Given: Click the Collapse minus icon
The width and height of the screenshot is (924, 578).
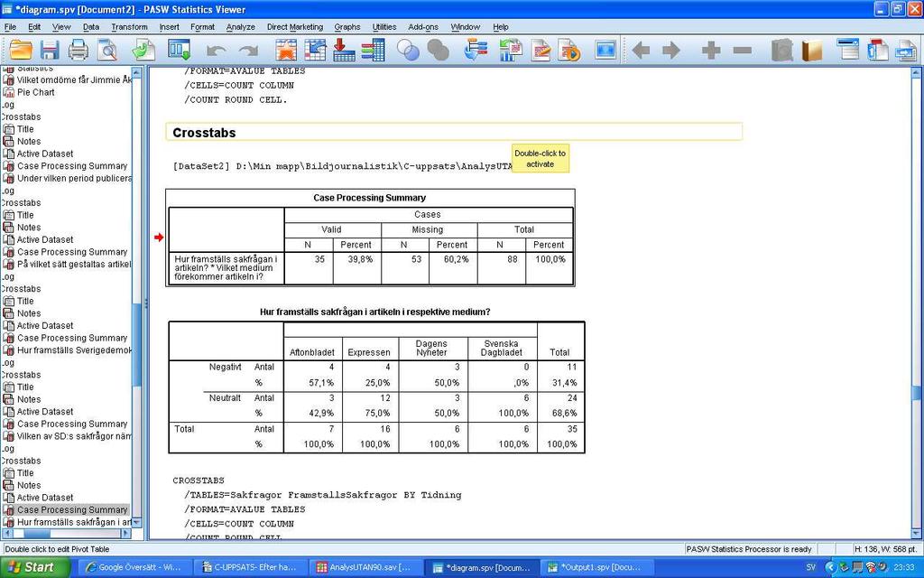Looking at the screenshot, I should (x=742, y=51).
